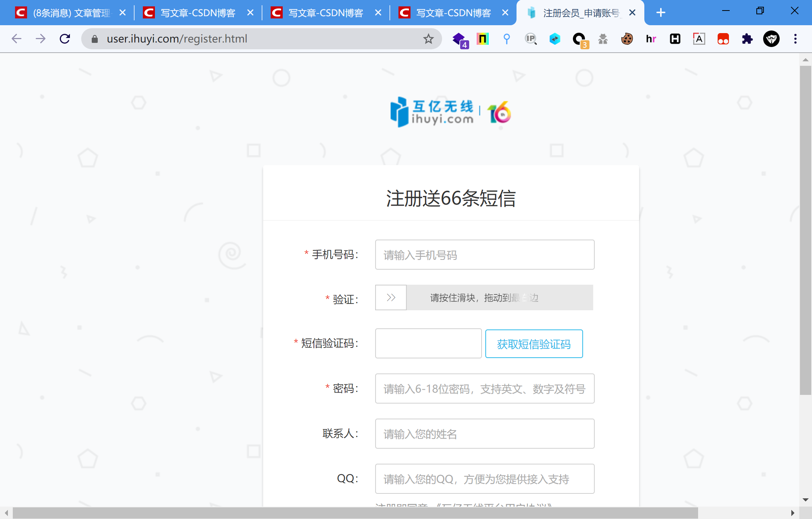Image resolution: width=812 pixels, height=519 pixels.
Task: Reload the current page
Action: (x=65, y=39)
